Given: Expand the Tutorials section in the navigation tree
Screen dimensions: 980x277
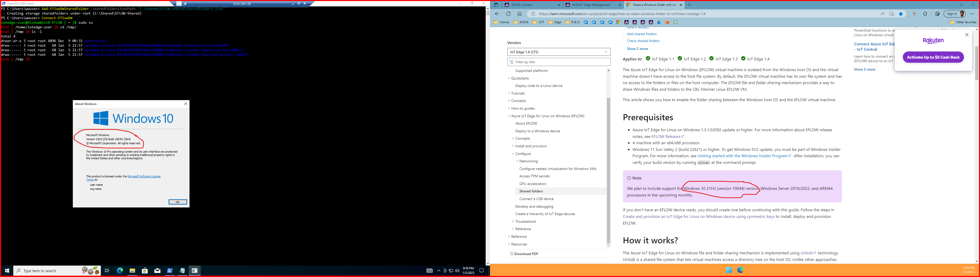Looking at the screenshot, I should tap(518, 93).
